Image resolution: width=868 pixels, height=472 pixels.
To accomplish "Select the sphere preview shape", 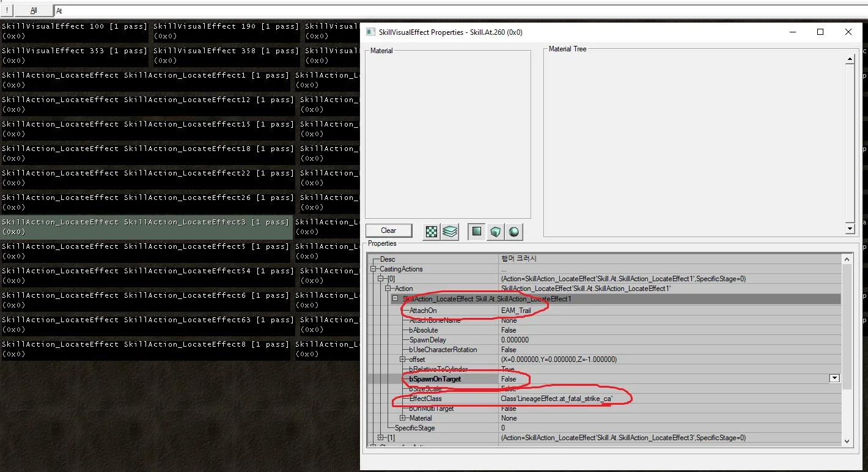I will click(x=513, y=232).
